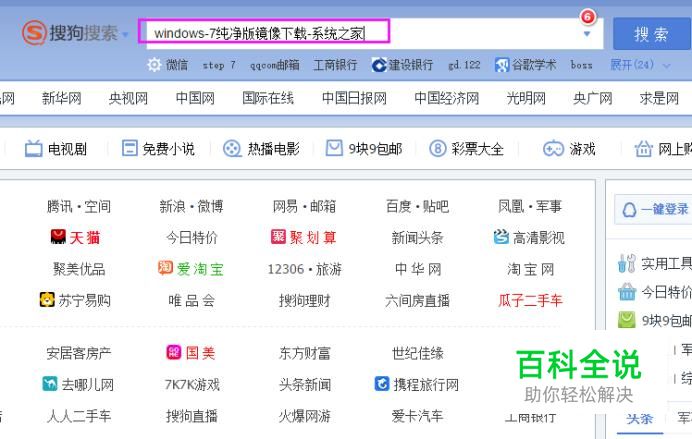Open 今日特价 link in site grid
This screenshot has height=439, width=692.
pyautogui.click(x=192, y=238)
